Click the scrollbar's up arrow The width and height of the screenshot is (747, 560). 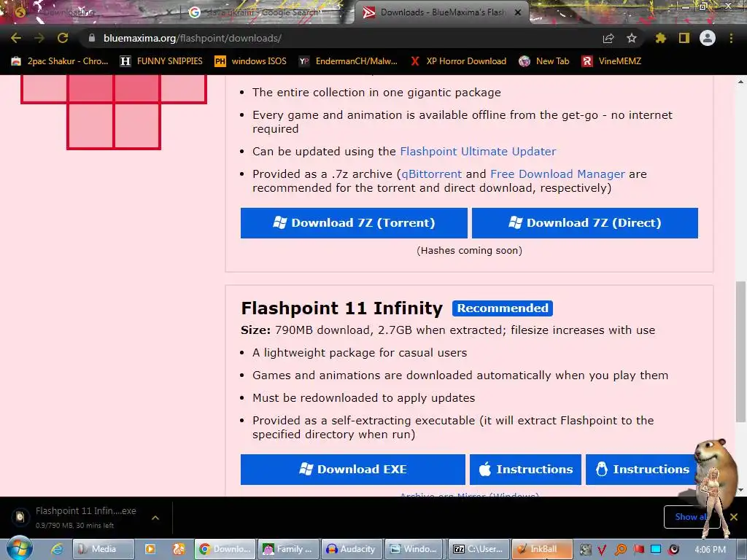point(741,82)
